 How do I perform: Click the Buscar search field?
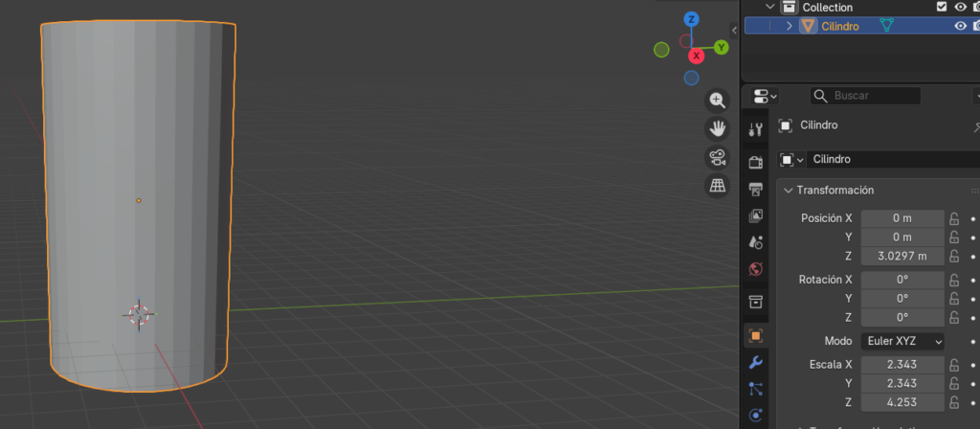click(865, 96)
